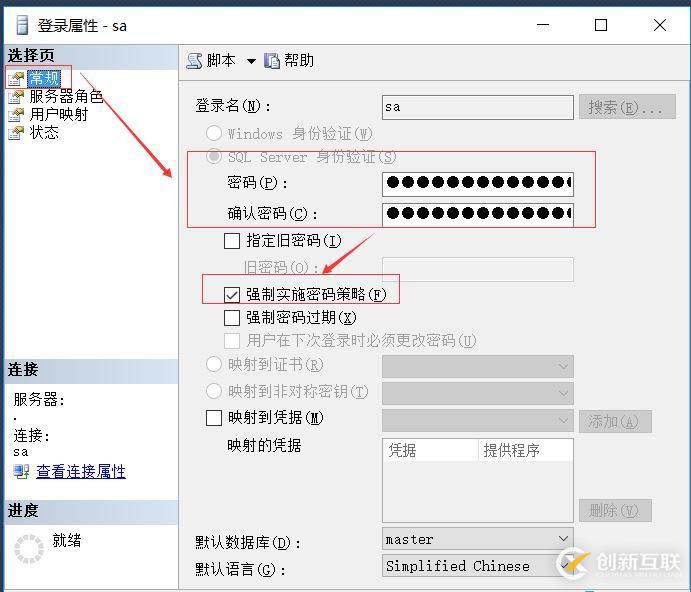This screenshot has width=691, height=592.
Task: Click the 服务器角色 page icon
Action: point(16,97)
